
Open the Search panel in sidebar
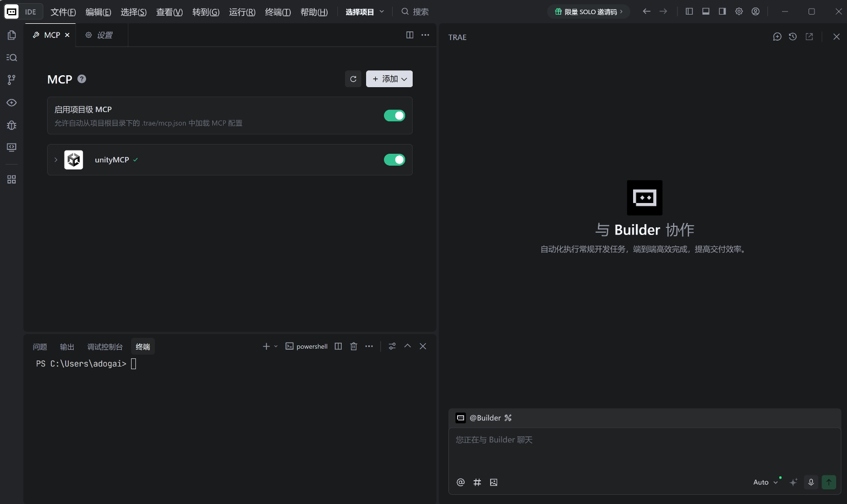click(11, 57)
